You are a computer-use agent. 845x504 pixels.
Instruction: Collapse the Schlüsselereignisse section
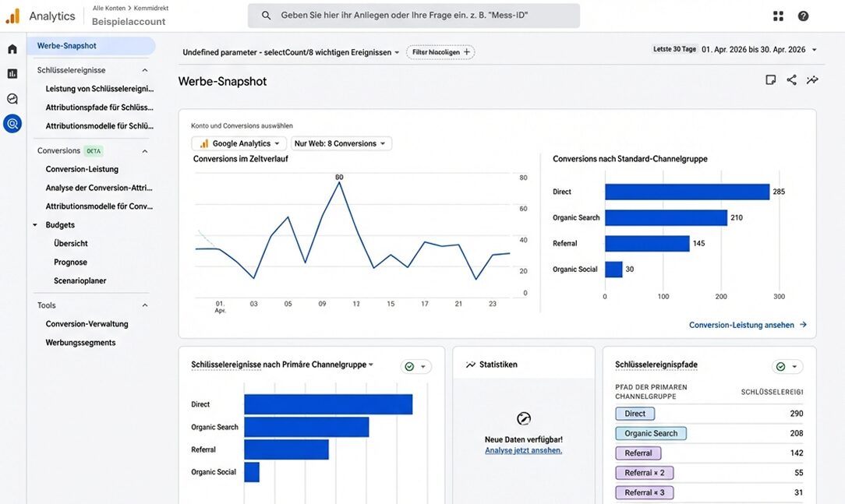tap(145, 70)
